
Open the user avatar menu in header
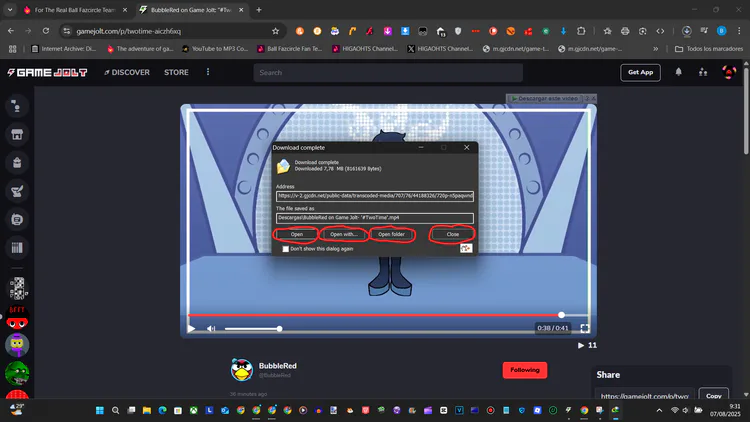pos(729,72)
